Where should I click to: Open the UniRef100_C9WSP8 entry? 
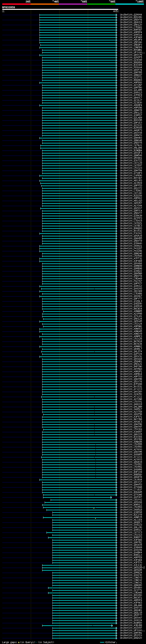click(x=131, y=48)
